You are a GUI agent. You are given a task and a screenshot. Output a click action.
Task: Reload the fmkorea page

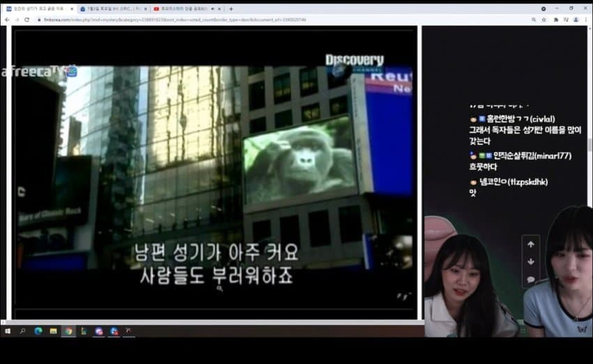click(x=27, y=20)
